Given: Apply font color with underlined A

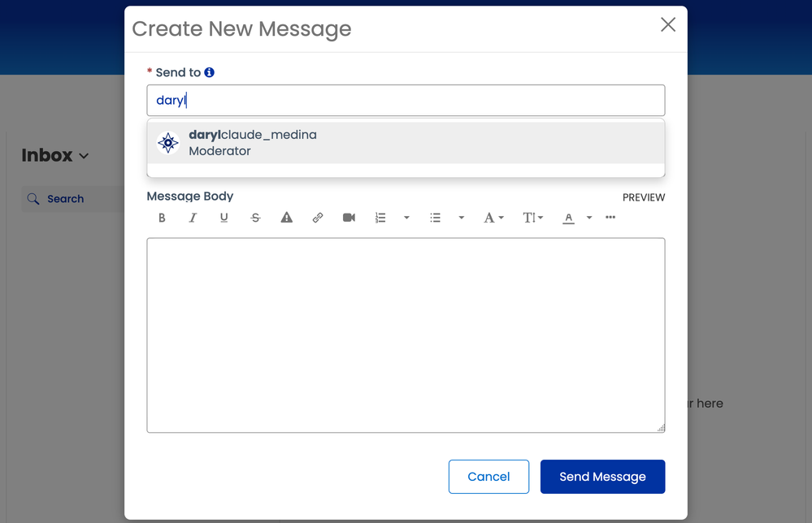Looking at the screenshot, I should pos(569,218).
